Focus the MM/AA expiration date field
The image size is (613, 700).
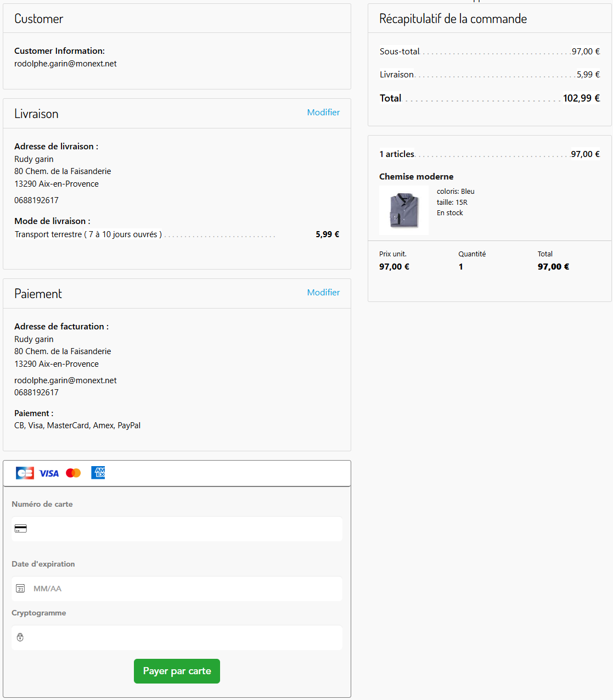click(177, 589)
